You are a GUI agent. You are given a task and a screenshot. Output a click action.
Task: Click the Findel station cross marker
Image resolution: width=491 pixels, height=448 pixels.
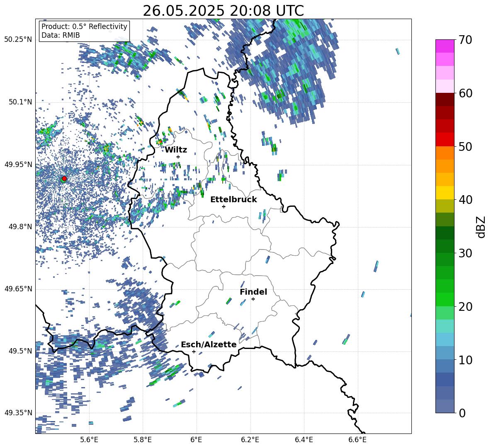pyautogui.click(x=253, y=299)
